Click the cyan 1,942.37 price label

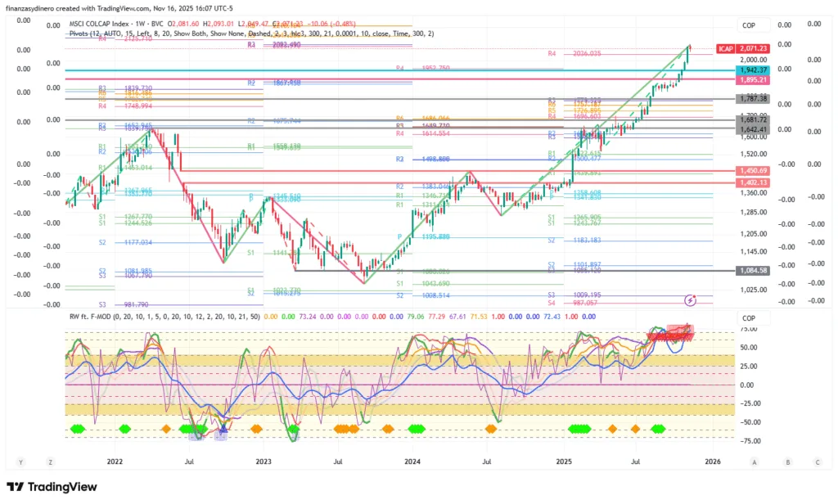[x=752, y=70]
